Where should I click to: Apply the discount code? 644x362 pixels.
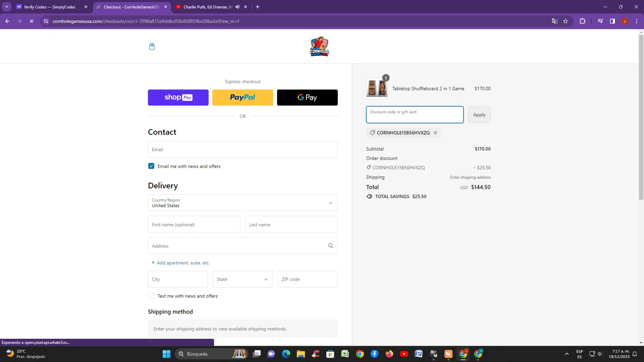[479, 115]
